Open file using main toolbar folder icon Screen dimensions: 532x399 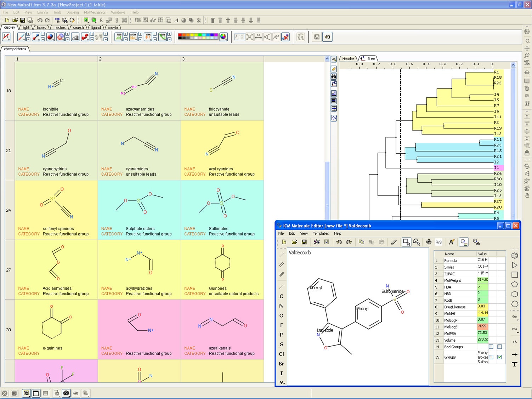15,21
